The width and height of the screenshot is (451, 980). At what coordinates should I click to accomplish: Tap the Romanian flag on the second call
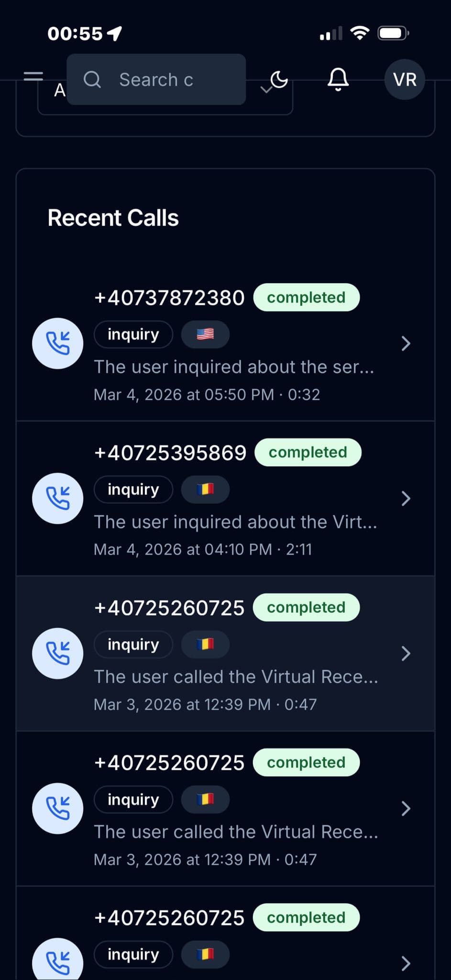pos(205,489)
